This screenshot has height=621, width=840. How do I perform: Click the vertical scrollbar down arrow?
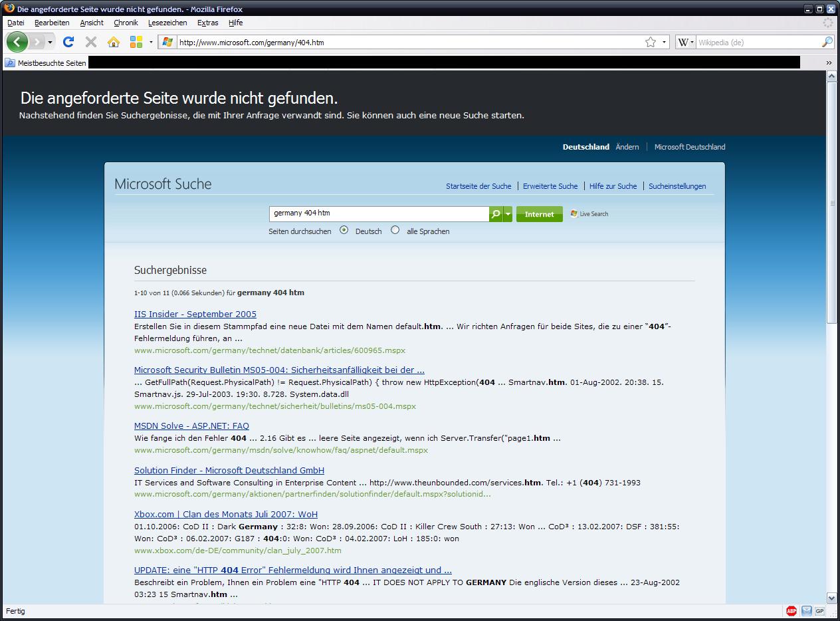(x=831, y=598)
